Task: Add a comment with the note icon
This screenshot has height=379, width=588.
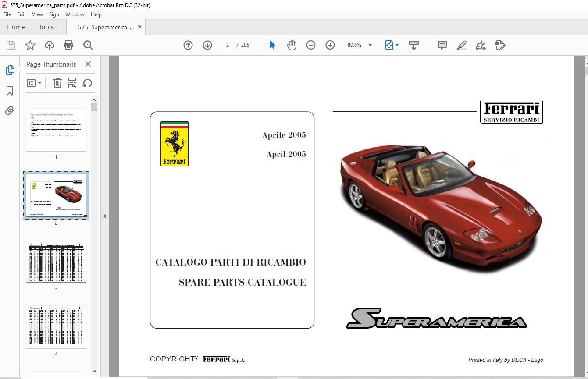Action: pyautogui.click(x=442, y=45)
